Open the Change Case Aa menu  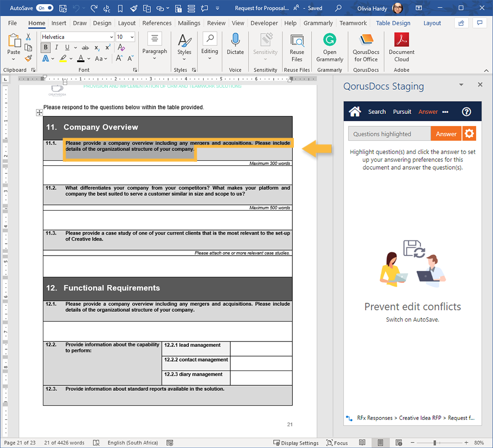click(x=101, y=59)
